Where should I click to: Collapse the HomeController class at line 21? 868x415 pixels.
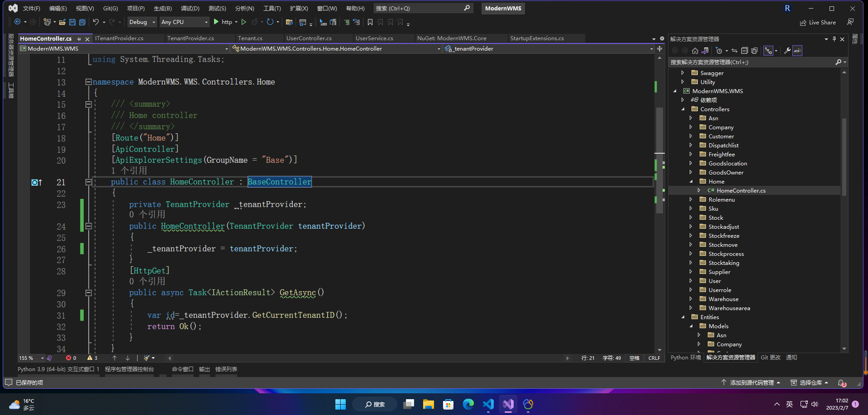(89, 182)
